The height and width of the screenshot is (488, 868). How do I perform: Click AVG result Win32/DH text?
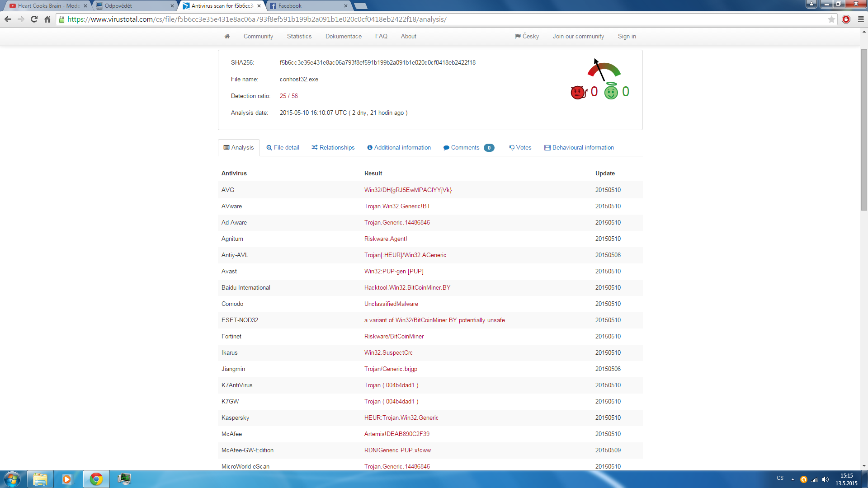[x=408, y=190]
